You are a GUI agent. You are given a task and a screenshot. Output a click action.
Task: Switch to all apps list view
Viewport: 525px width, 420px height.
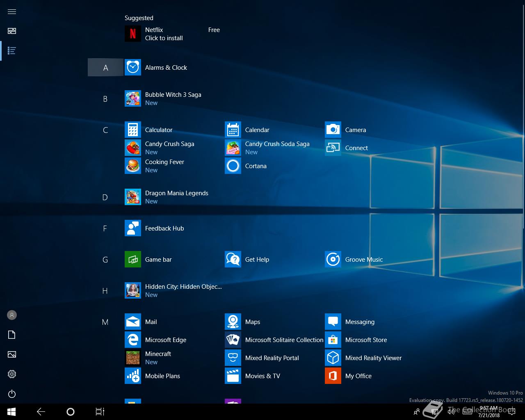coord(12,51)
